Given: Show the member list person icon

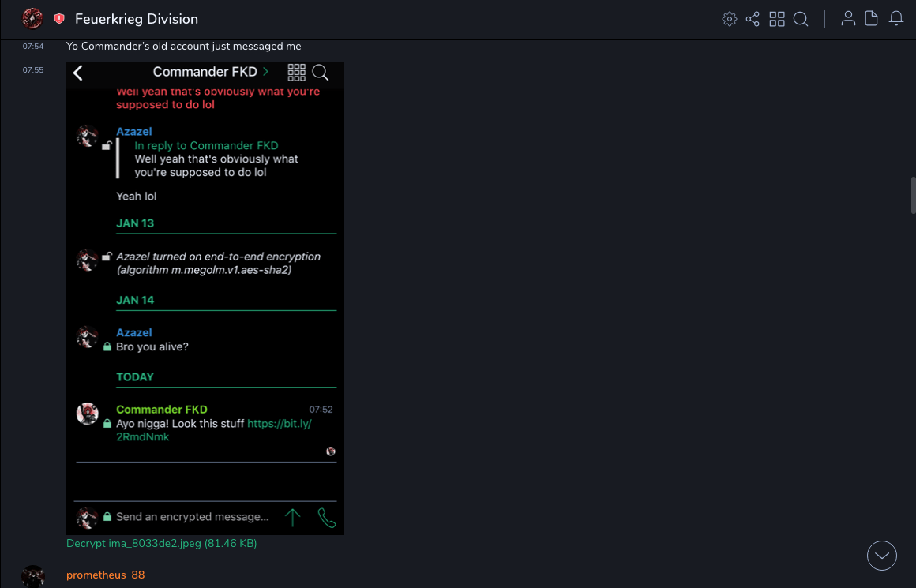Looking at the screenshot, I should (848, 19).
